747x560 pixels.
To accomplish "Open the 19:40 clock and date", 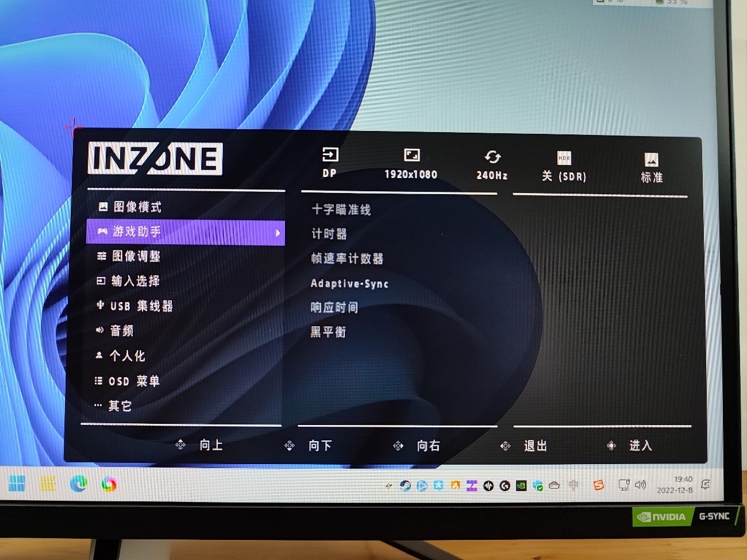I will click(x=675, y=485).
